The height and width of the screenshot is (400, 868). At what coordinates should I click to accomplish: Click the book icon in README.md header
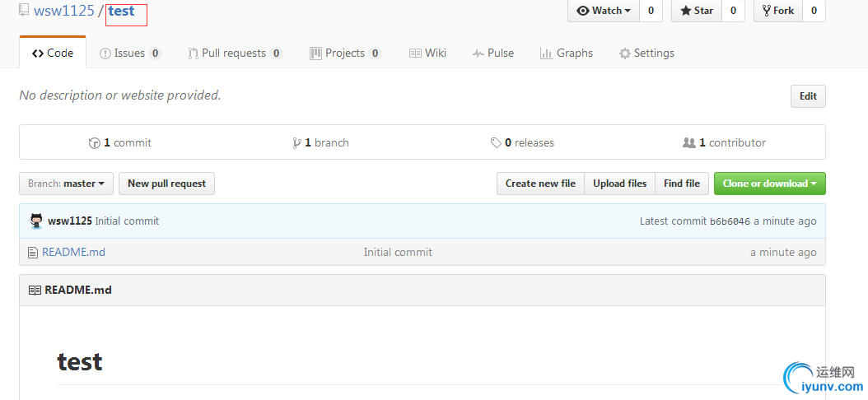click(35, 290)
